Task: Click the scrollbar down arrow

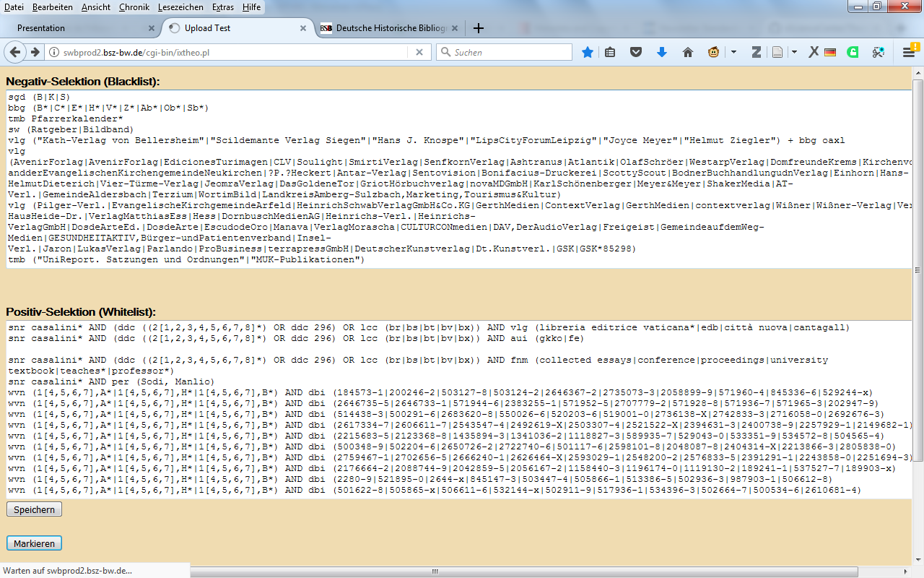Action: [918, 560]
